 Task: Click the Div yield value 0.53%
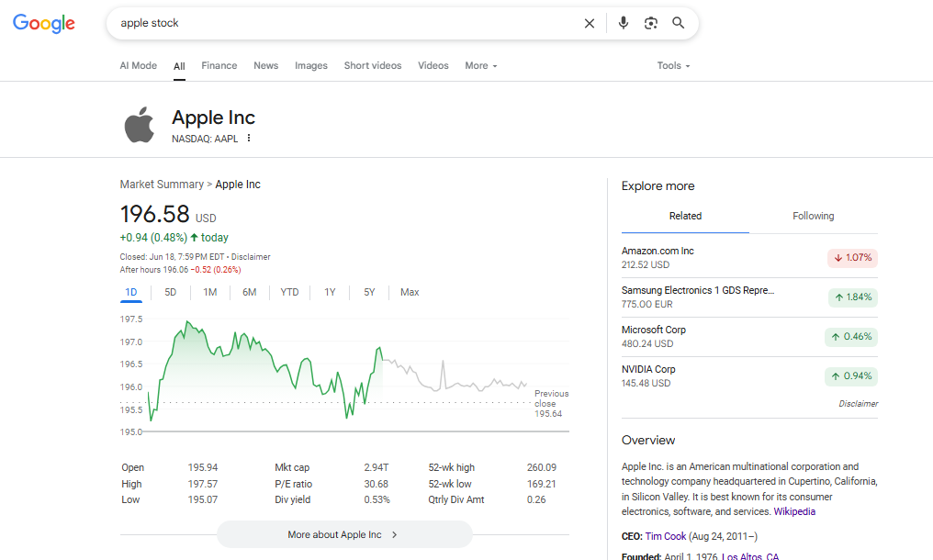click(377, 500)
